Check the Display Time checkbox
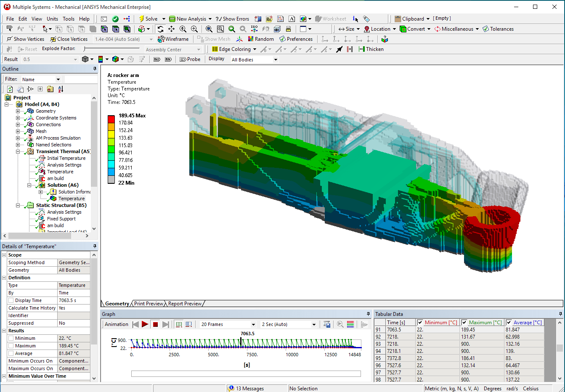The height and width of the screenshot is (392, 565). [x=11, y=300]
